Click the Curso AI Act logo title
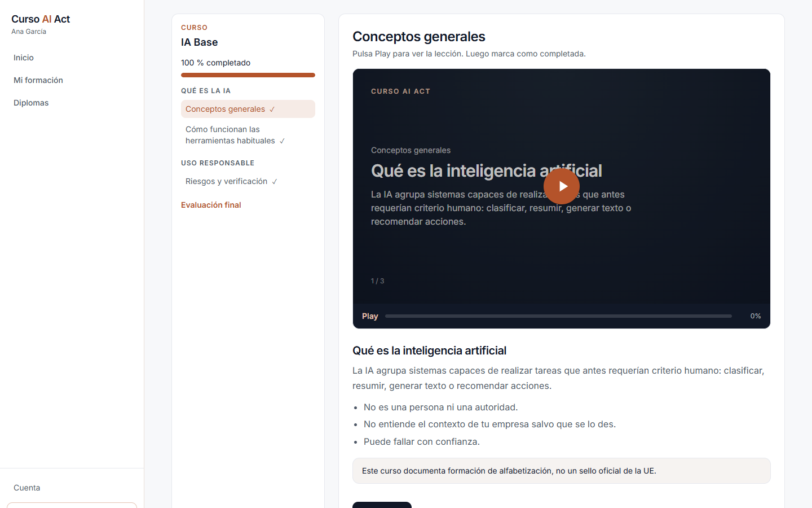The height and width of the screenshot is (508, 812). point(41,19)
